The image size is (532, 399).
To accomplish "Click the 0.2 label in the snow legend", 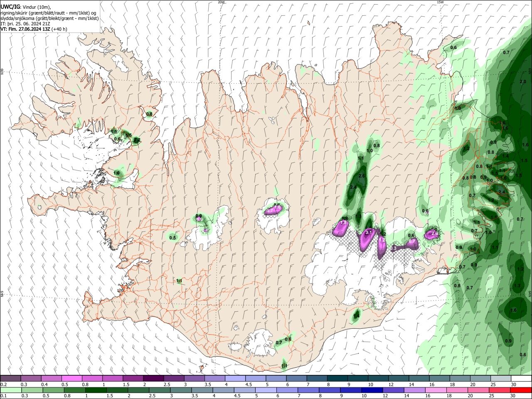I will click(4, 384).
